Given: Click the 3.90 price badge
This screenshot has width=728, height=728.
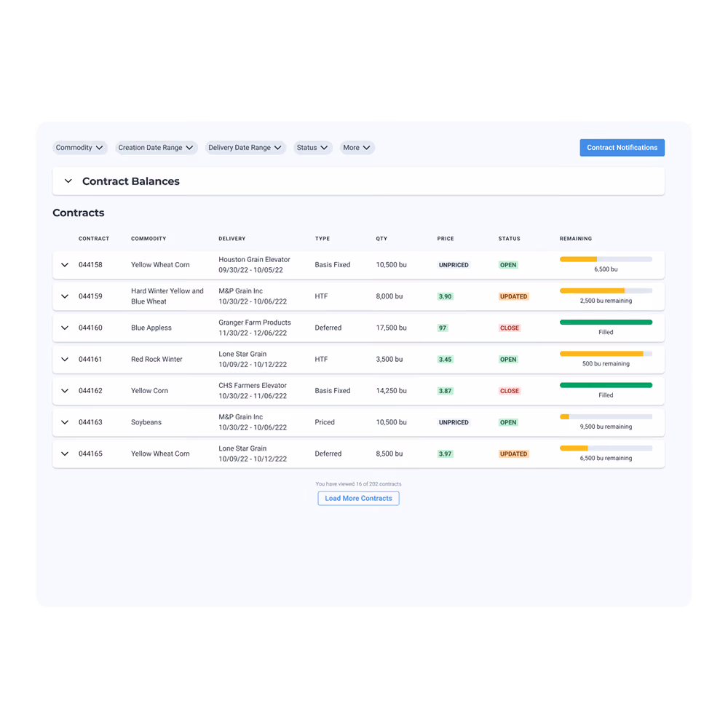Looking at the screenshot, I should (x=446, y=297).
